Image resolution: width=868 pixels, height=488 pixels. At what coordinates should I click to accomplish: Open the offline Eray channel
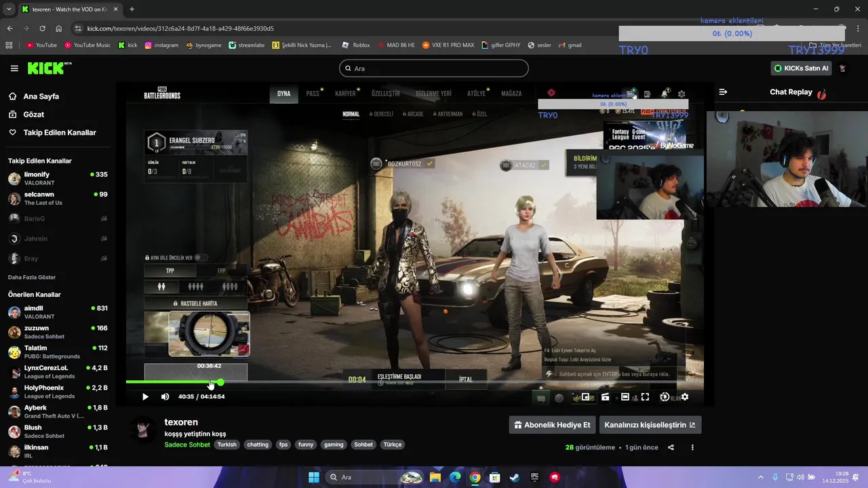click(58, 258)
